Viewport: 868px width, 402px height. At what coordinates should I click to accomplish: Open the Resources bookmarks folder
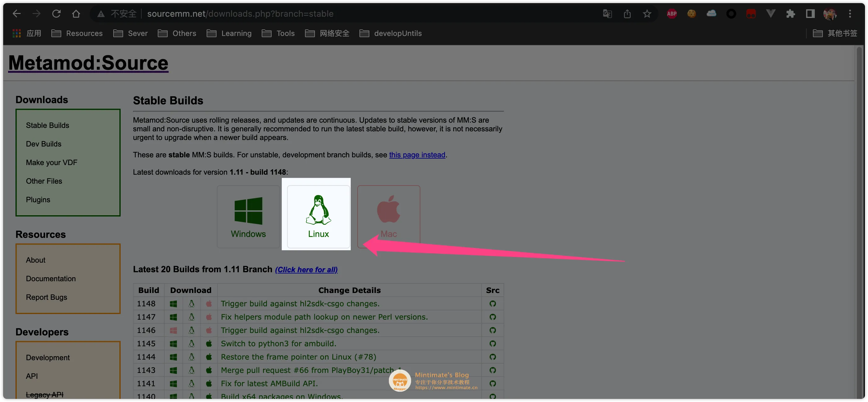click(x=77, y=33)
